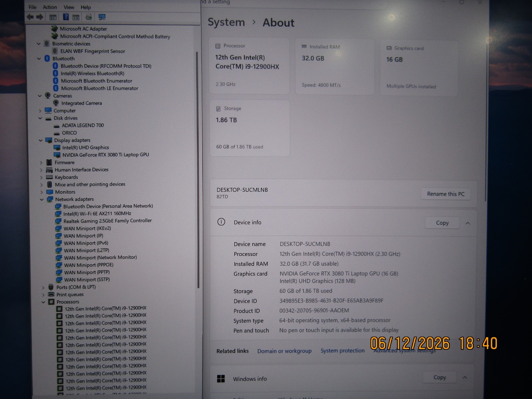Viewport: 532px width, 399px height.
Task: Select the ELAN WBF Fingerprint Sensor icon
Action: pyautogui.click(x=55, y=51)
